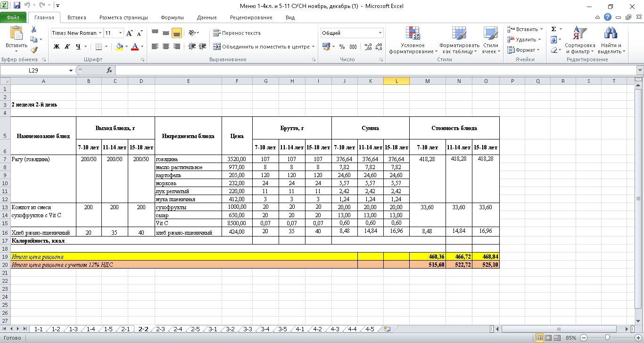Expand the Name Box dropdown arrow
The height and width of the screenshot is (343, 644).
pos(71,70)
